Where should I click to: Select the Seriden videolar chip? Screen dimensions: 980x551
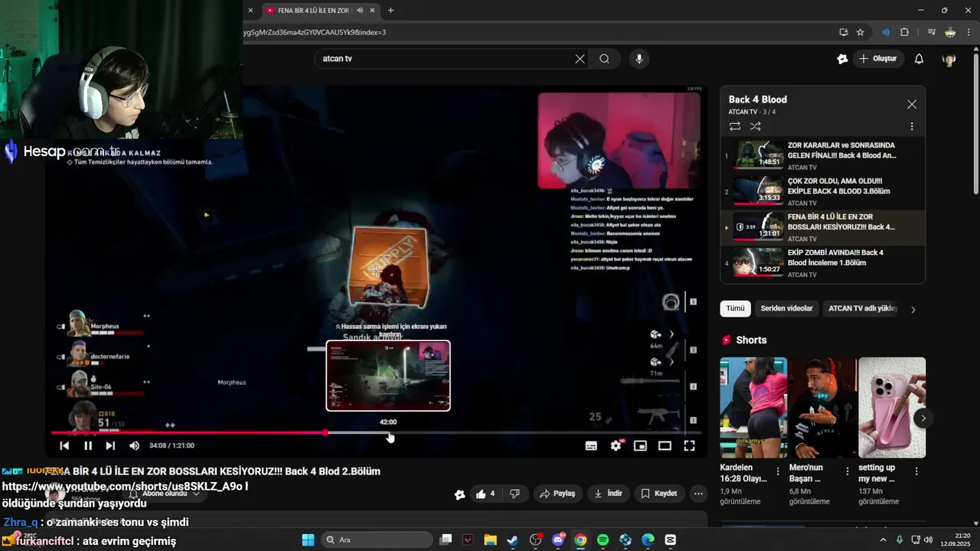(x=786, y=308)
